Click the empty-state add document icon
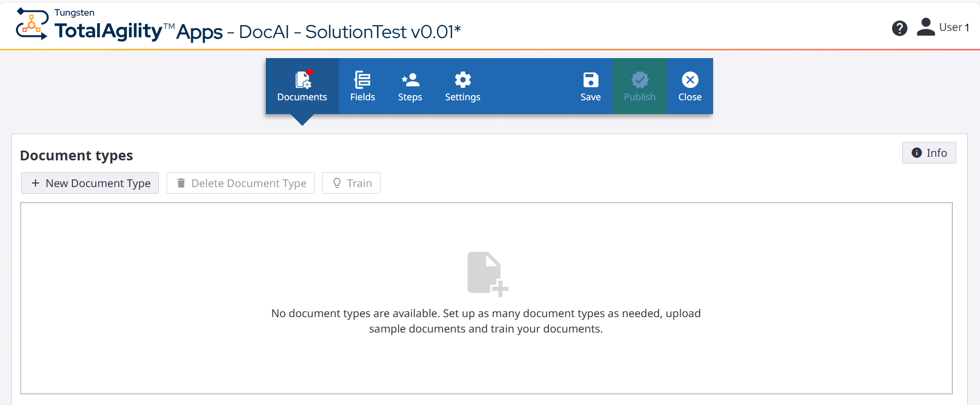The width and height of the screenshot is (980, 405). click(x=487, y=274)
